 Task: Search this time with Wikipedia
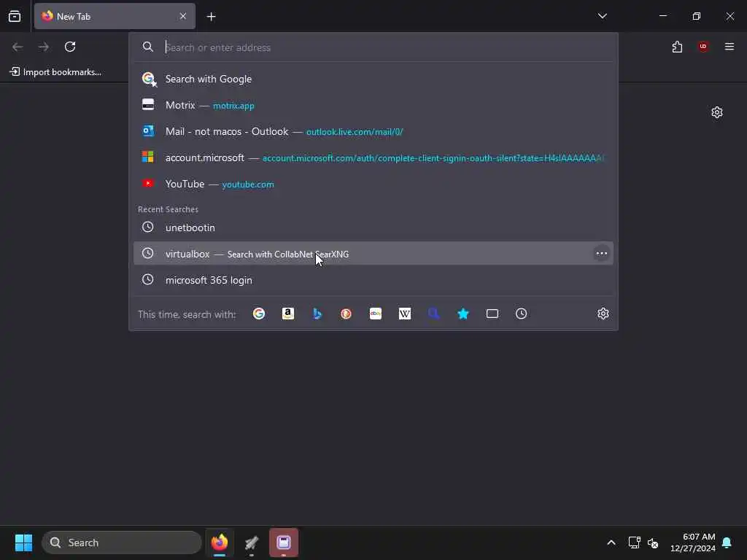coord(404,314)
